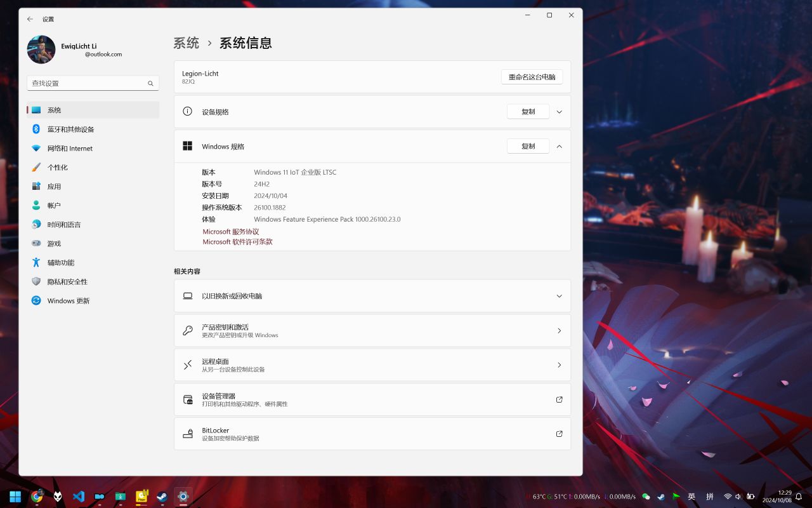The image size is (812, 508).
Task: Click the Legion-Licht device name
Action: click(200, 74)
